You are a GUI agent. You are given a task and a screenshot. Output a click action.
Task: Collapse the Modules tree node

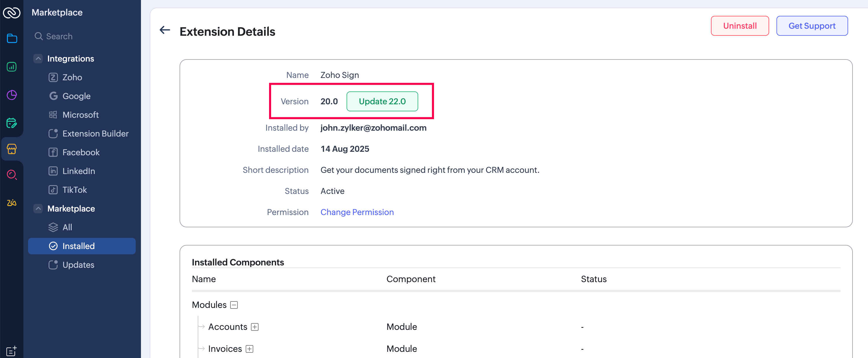[x=234, y=305]
